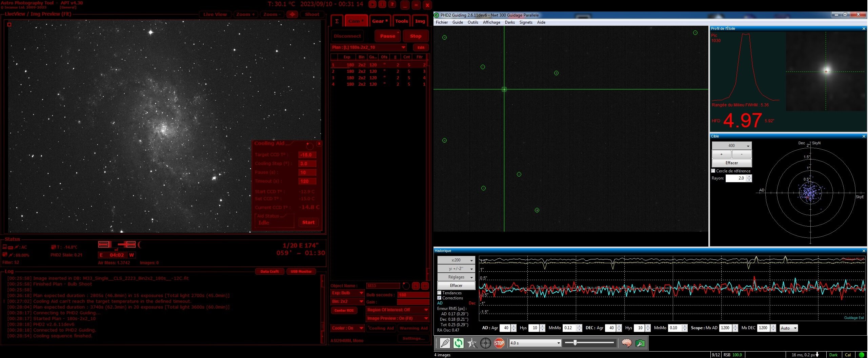Click small red square marker in APT preview
Screen dimensions: 868x358
(9, 24)
